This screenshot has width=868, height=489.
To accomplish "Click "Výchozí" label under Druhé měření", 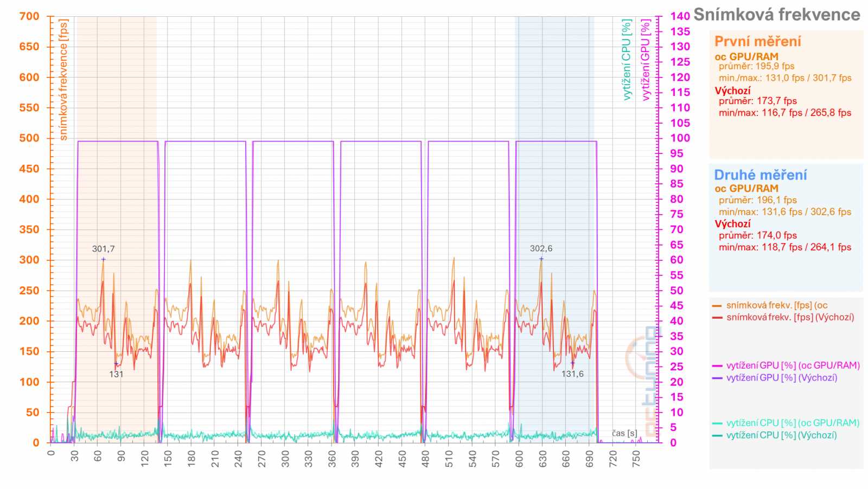I will pos(732,224).
